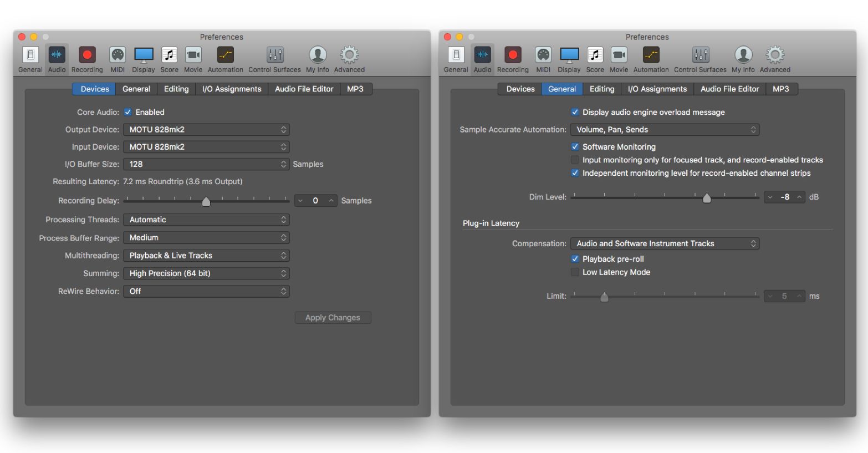Viewport: 868px width, 453px height.
Task: Open Input Device dropdown
Action: [206, 147]
